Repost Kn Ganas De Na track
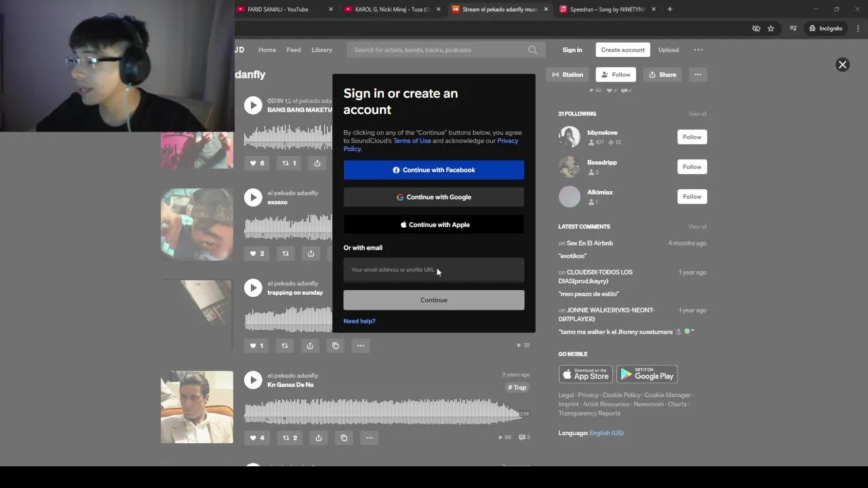Viewport: 868px width, 488px height. [290, 438]
